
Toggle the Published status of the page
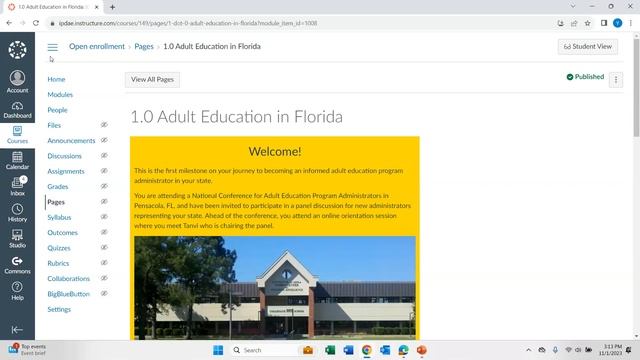coord(585,77)
